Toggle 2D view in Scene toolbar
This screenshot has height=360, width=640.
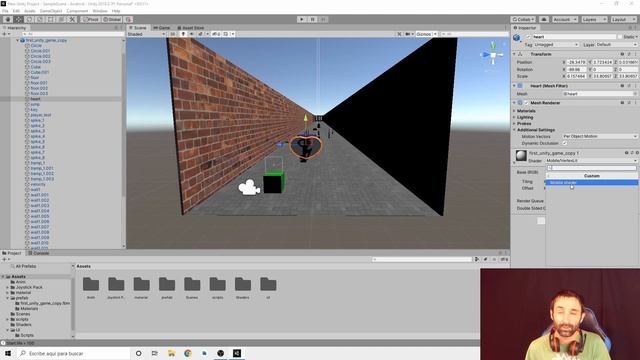point(173,34)
